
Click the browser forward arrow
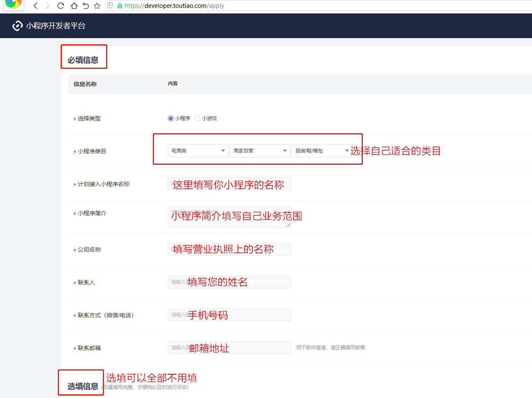48,6
